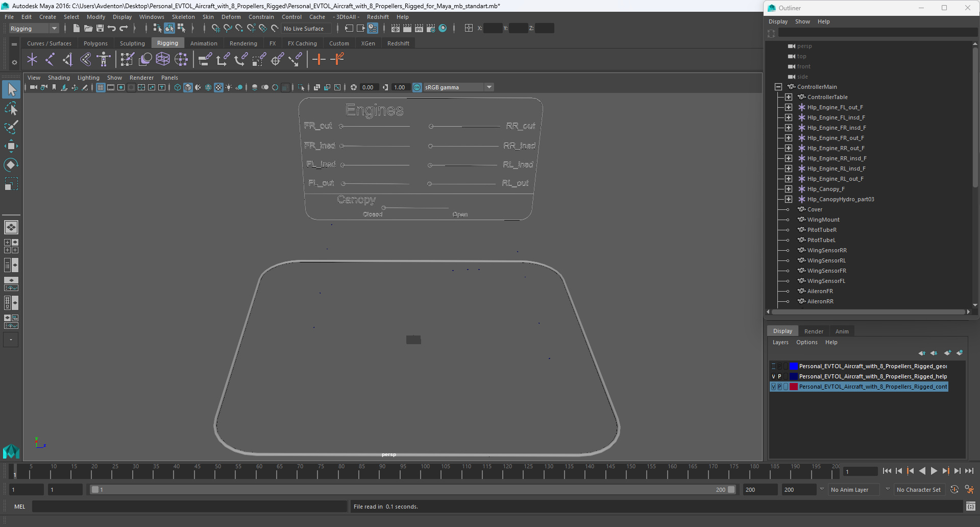The height and width of the screenshot is (527, 980).
Task: Expand Hlp_Canopy_F in Outliner
Action: click(789, 189)
